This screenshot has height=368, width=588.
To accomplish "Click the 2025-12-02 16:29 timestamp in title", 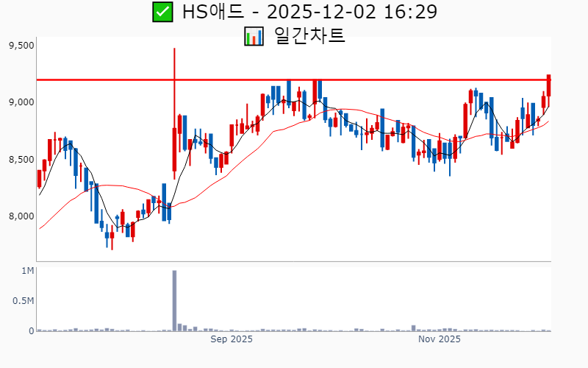I will pyautogui.click(x=353, y=13).
